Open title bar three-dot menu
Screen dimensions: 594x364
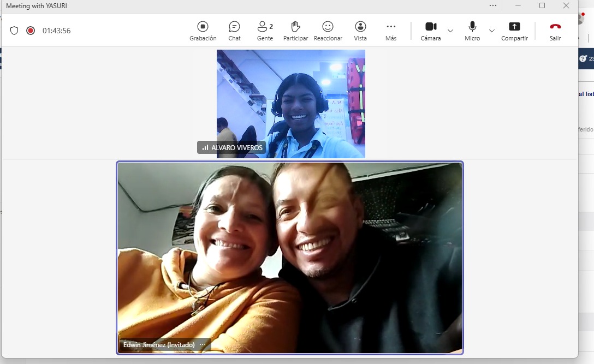point(492,5)
